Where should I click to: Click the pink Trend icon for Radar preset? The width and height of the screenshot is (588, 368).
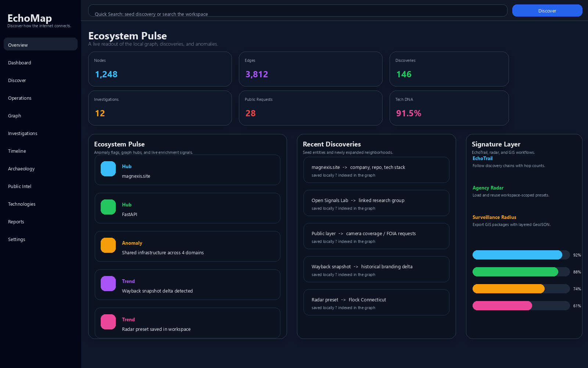tap(108, 322)
